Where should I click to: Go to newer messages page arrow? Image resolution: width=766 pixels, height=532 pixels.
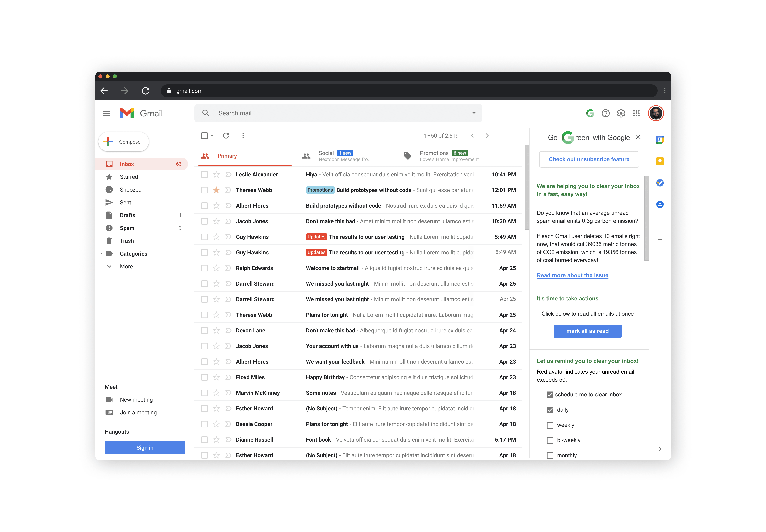472,136
